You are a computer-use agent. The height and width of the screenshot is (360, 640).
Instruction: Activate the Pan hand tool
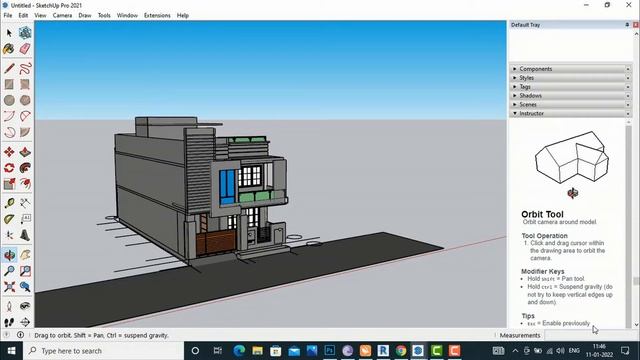[x=25, y=255]
